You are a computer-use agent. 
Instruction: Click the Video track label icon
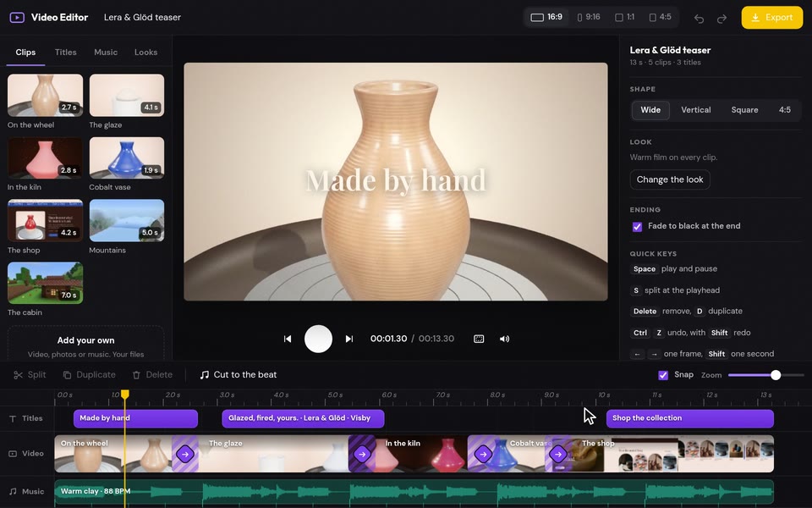point(13,454)
